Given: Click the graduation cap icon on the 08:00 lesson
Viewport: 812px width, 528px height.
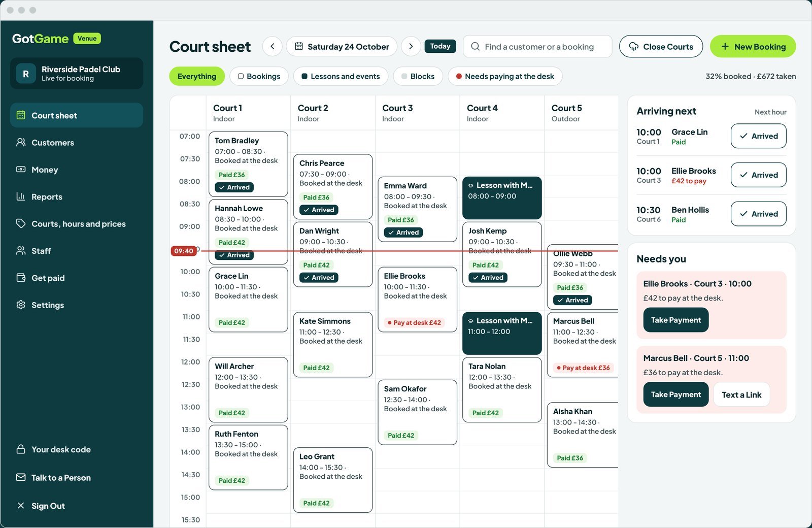Looking at the screenshot, I should pos(471,185).
